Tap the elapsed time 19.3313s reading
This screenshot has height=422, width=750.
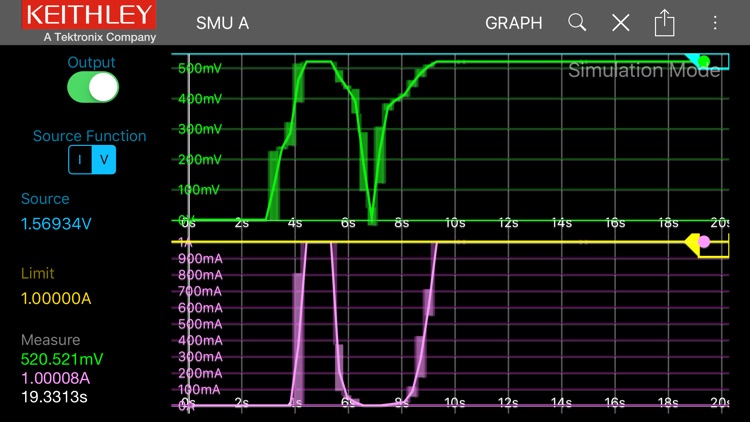point(55,397)
